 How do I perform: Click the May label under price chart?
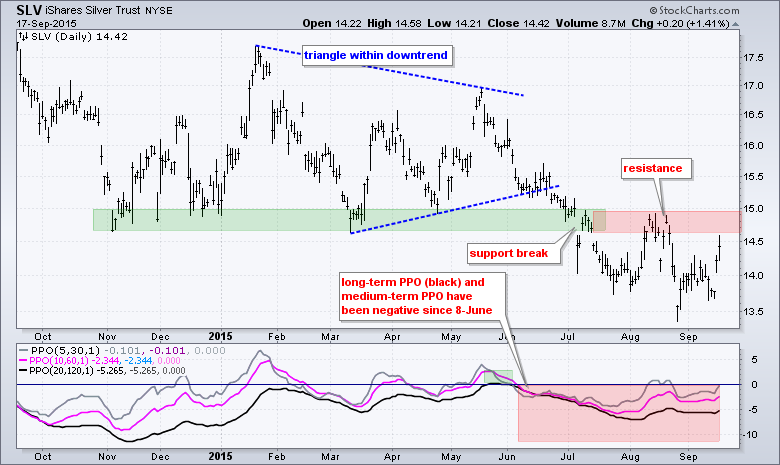[451, 337]
